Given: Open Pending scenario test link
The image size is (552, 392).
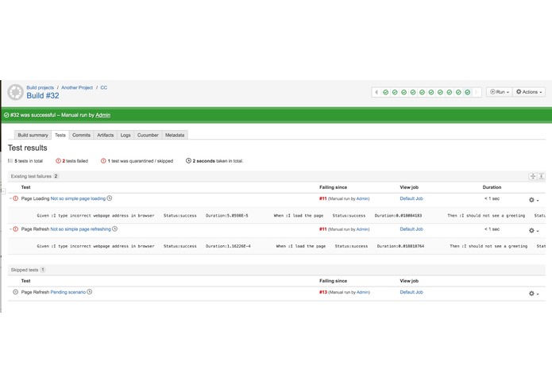Looking at the screenshot, I should (68, 292).
